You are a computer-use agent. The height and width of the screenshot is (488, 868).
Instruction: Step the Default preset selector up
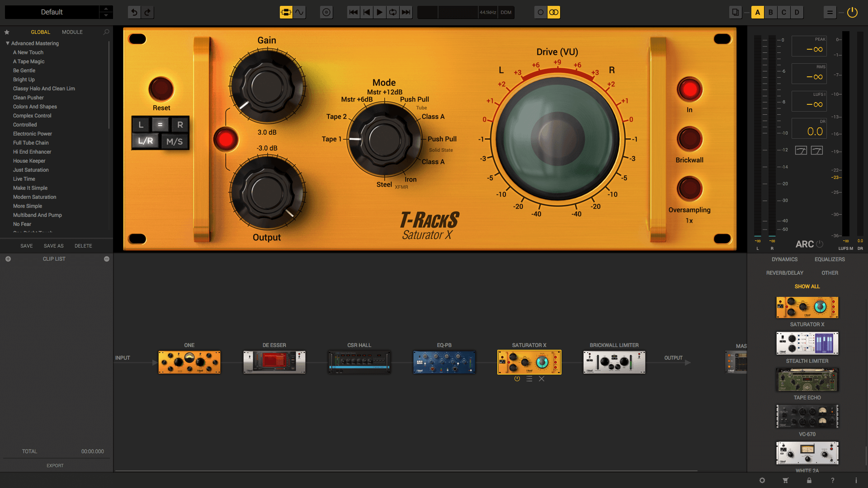[x=106, y=9]
